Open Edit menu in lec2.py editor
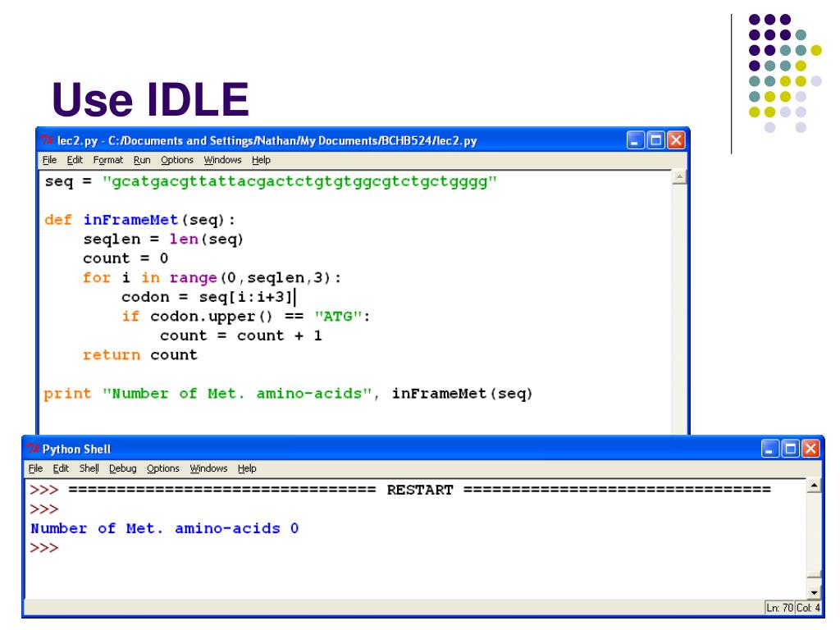Screen dimensions: 840x630 [x=75, y=160]
